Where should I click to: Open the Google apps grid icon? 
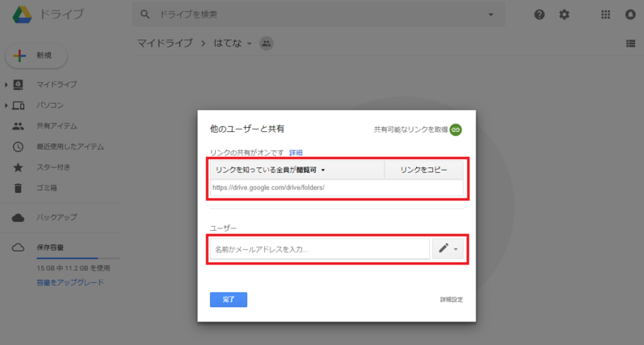(605, 14)
